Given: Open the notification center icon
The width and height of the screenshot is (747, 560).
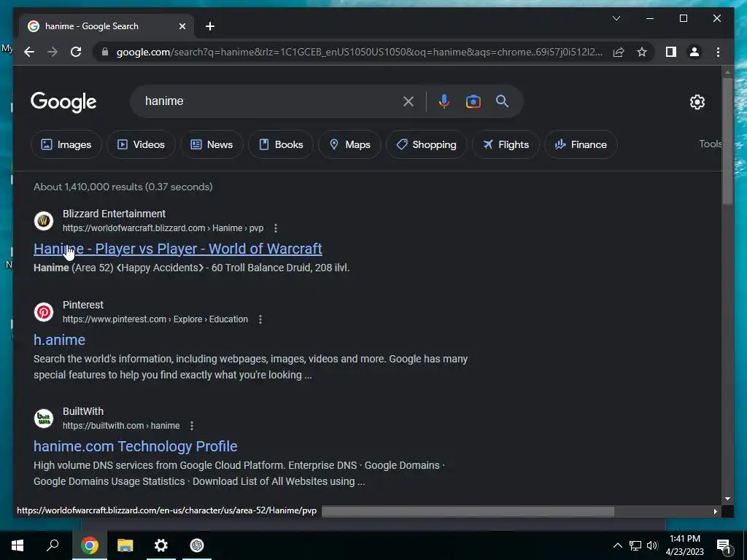Looking at the screenshot, I should click(724, 546).
